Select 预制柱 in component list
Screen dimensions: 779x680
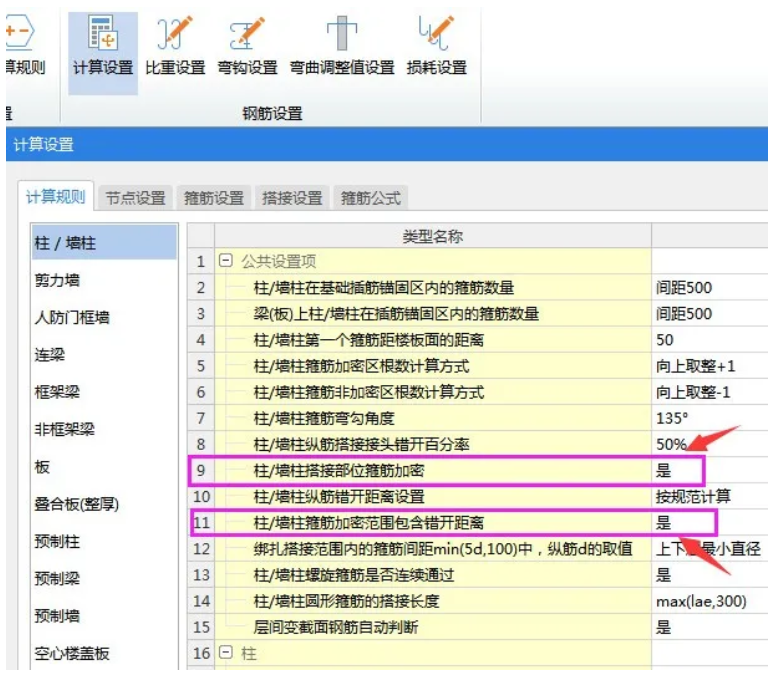[104, 541]
